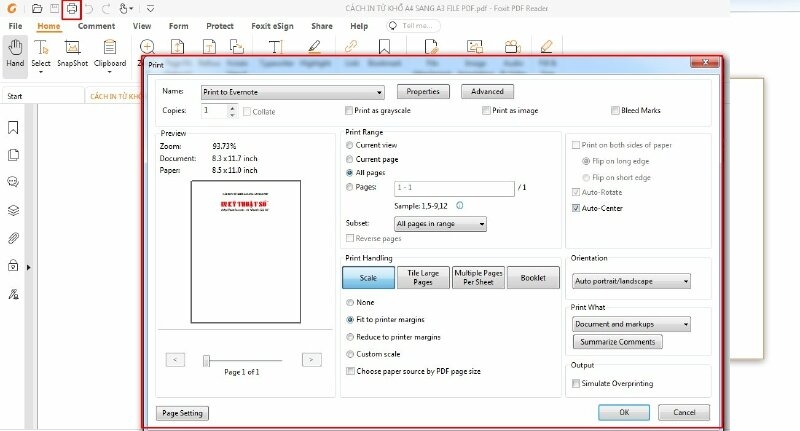Click the Tell me search field
The image size is (800, 431).
[413, 26]
